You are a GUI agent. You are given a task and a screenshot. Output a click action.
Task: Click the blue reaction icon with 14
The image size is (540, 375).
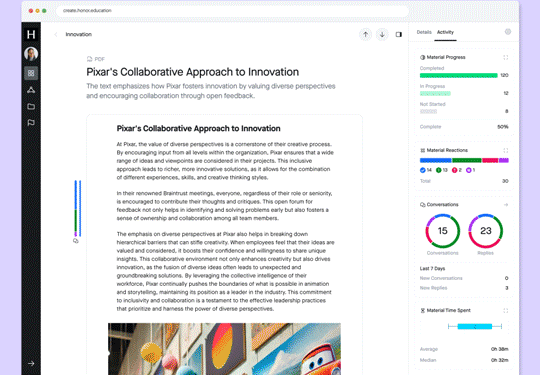click(423, 170)
